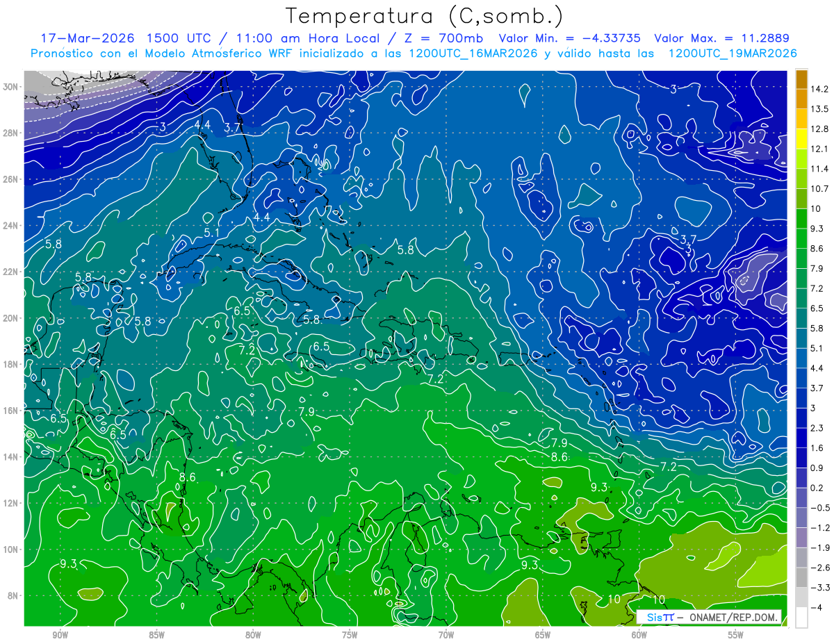The width and height of the screenshot is (834, 644).
Task: Click the '-0.5' legend value
Action: [x=819, y=509]
